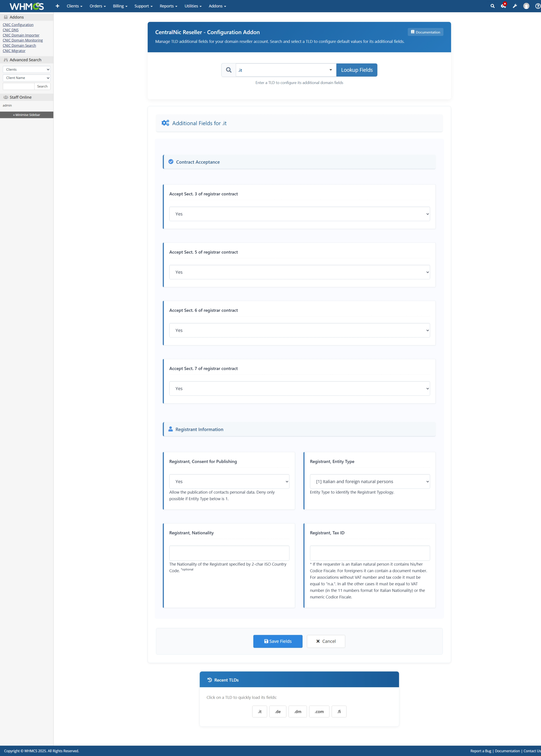541x756 pixels.
Task: Click the top-bar search magnifier icon
Action: [x=492, y=6]
